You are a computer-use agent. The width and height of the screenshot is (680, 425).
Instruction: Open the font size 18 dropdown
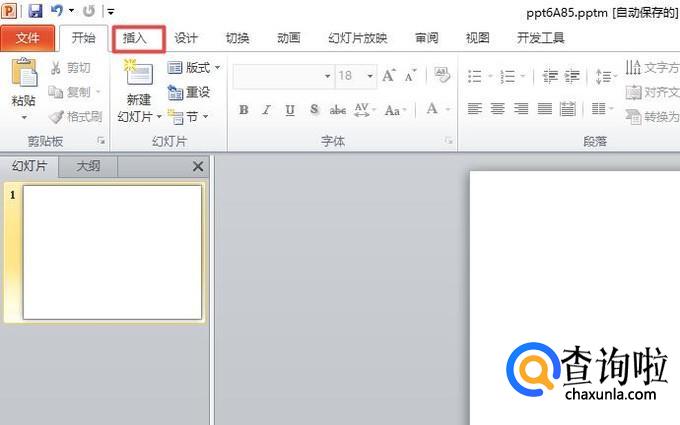(x=370, y=76)
